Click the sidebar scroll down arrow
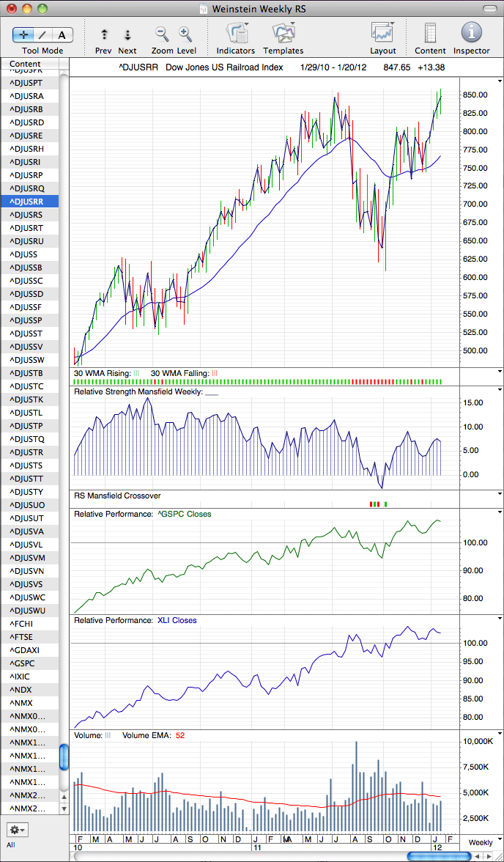Image resolution: width=504 pixels, height=862 pixels. pyautogui.click(x=64, y=808)
